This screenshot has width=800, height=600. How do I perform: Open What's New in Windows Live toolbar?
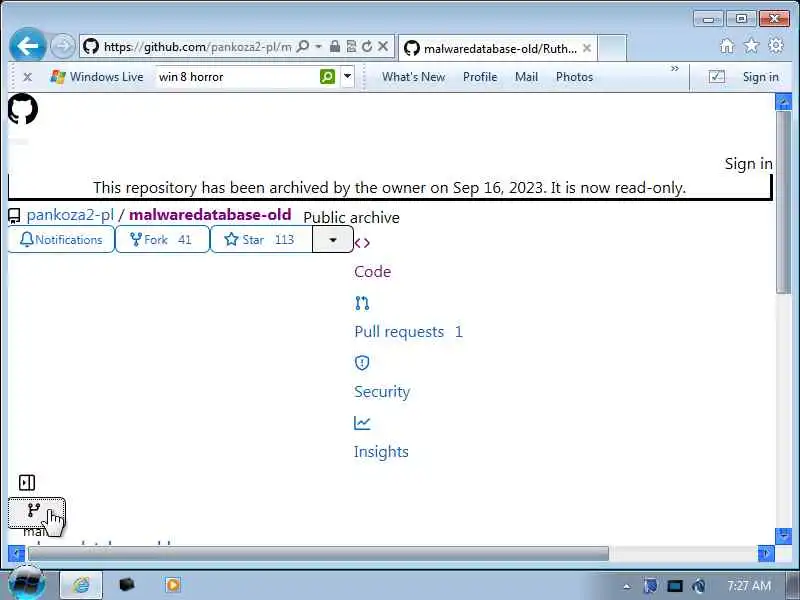(x=413, y=77)
